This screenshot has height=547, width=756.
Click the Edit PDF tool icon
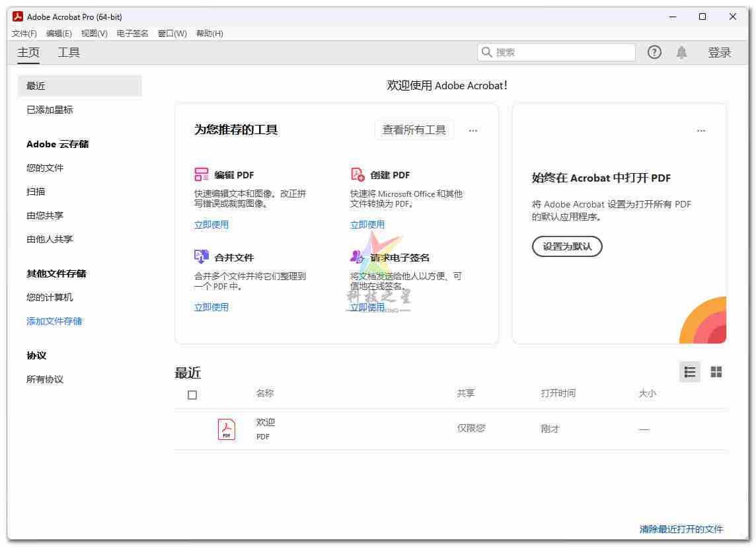coord(202,174)
